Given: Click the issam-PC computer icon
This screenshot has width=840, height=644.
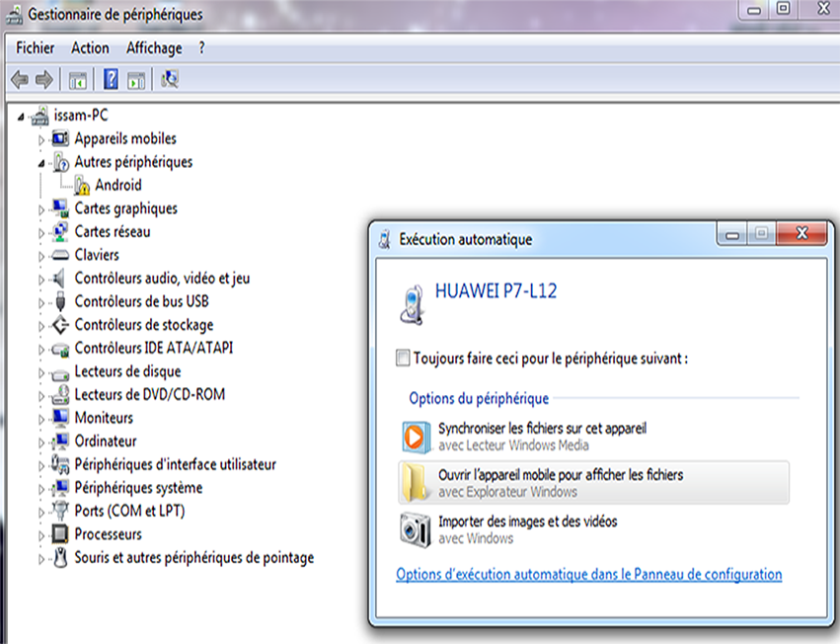Looking at the screenshot, I should click(x=40, y=116).
